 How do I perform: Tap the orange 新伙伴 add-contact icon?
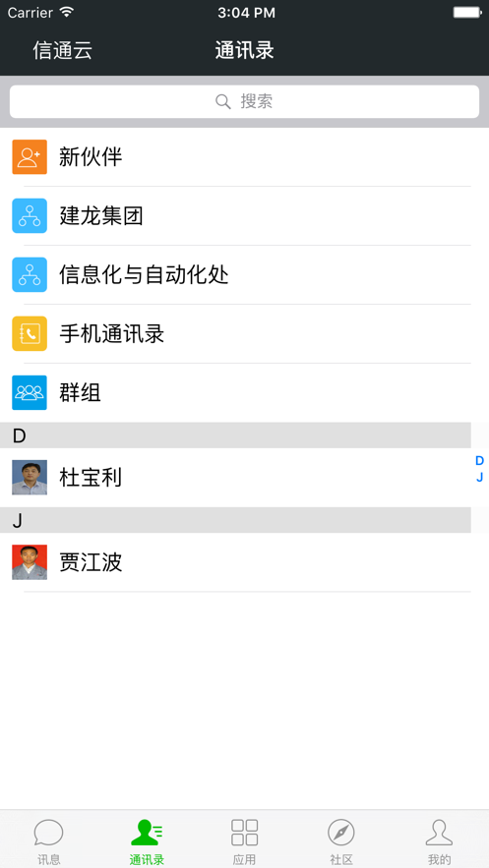30,156
